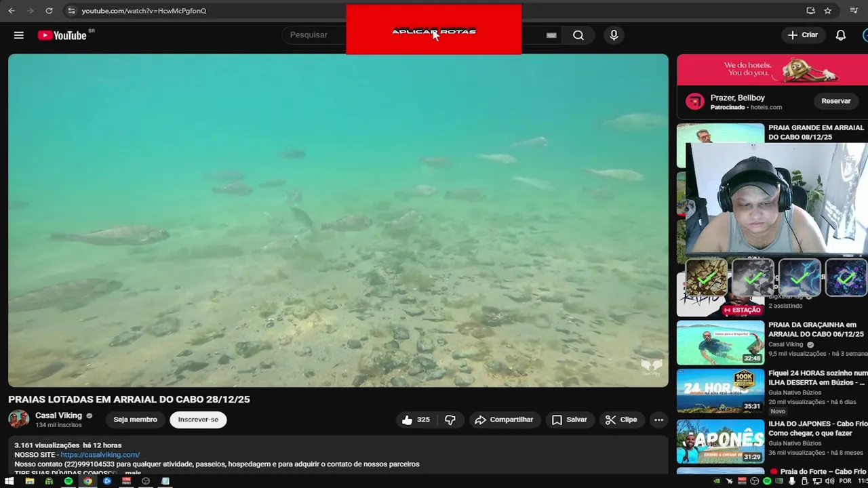Image resolution: width=868 pixels, height=488 pixels.
Task: Click the video player area
Action: coord(338,220)
